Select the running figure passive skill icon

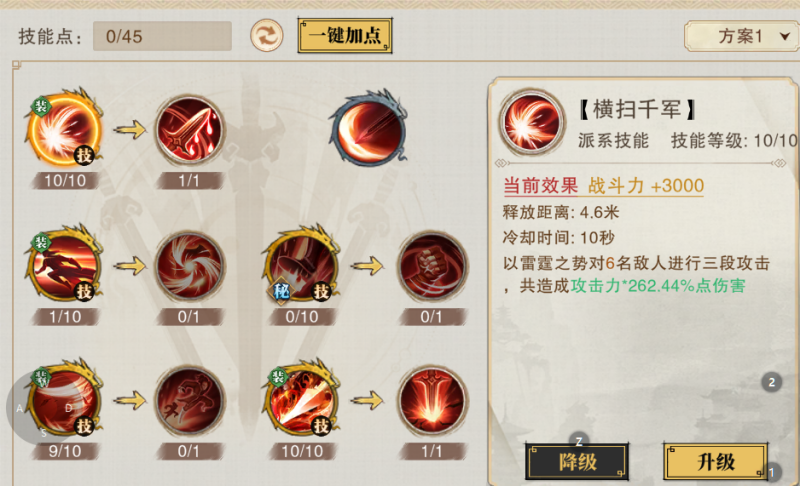coord(190,400)
